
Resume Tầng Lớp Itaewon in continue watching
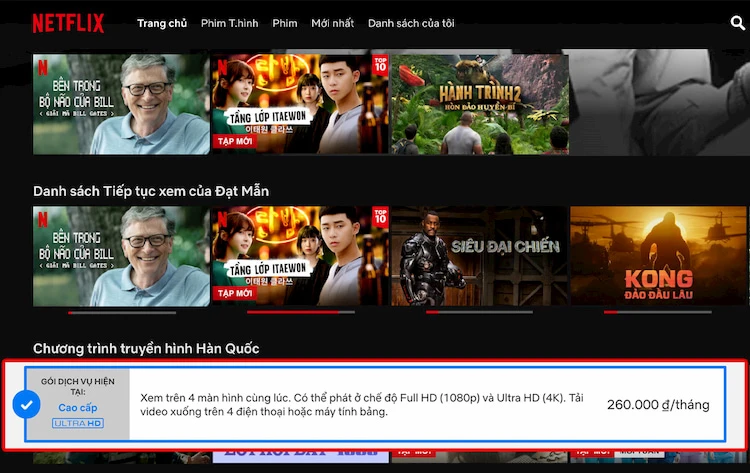coord(300,256)
